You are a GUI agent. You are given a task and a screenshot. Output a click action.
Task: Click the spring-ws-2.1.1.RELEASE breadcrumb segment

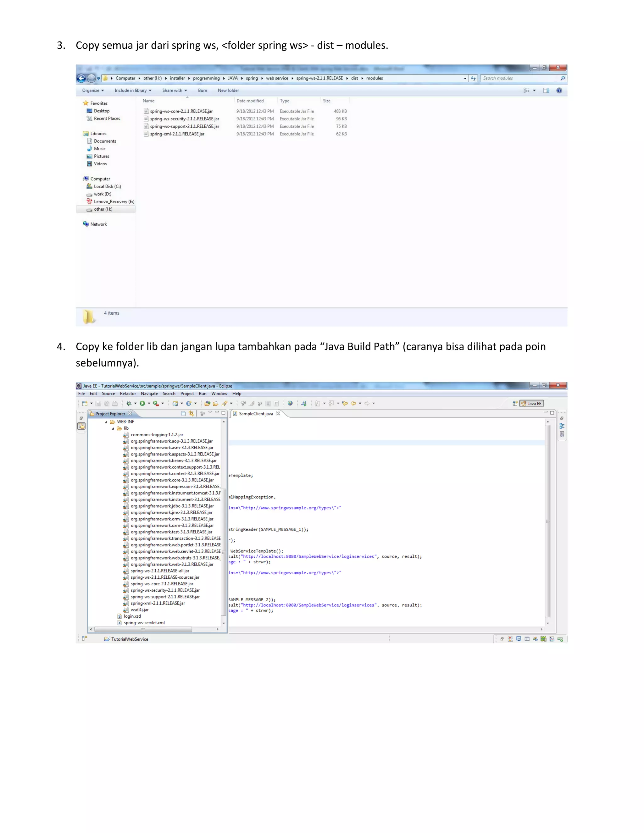(319, 78)
